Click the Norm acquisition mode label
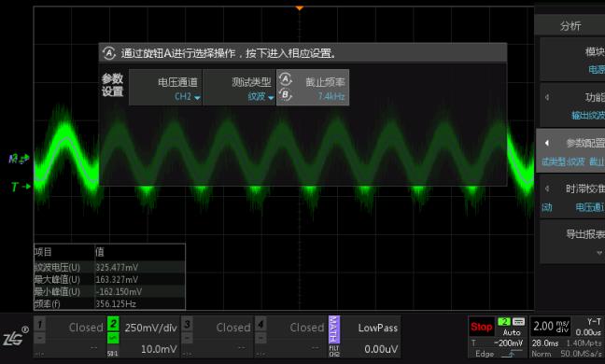The width and height of the screenshot is (605, 364). [542, 354]
